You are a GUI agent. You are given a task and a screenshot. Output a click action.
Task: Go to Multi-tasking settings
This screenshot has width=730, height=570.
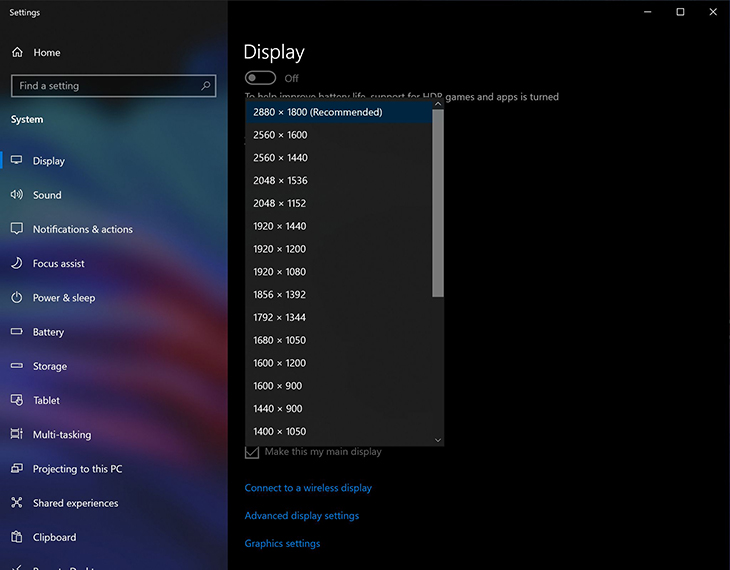point(114,434)
